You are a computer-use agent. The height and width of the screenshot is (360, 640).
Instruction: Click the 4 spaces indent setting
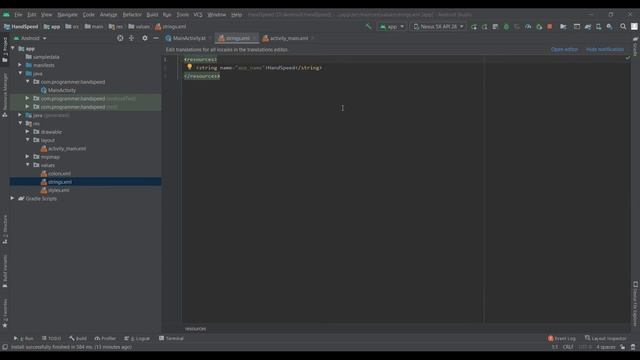(x=606, y=347)
